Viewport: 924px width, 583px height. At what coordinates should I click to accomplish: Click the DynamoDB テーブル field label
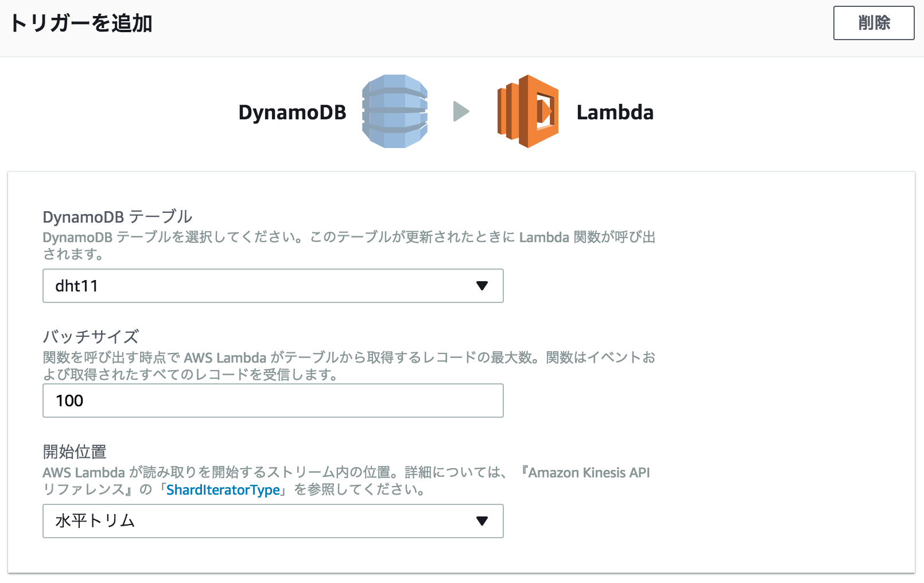pyautogui.click(x=118, y=217)
